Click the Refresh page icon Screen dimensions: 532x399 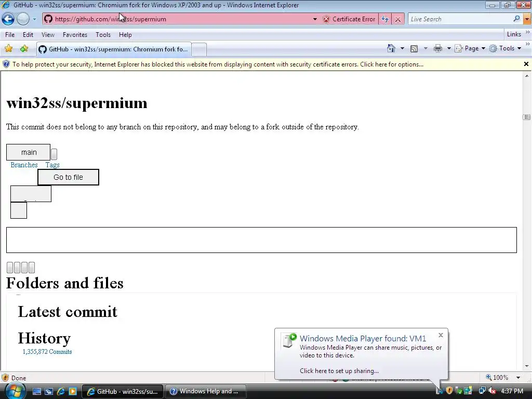tap(385, 19)
